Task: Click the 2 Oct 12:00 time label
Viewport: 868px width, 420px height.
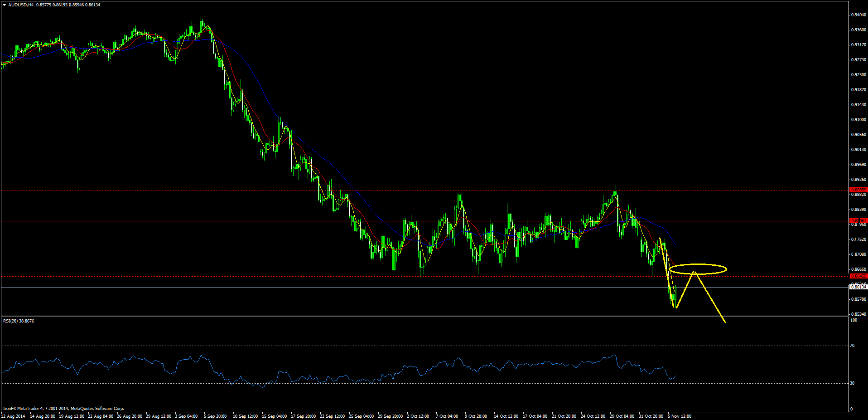Action: tap(418, 416)
